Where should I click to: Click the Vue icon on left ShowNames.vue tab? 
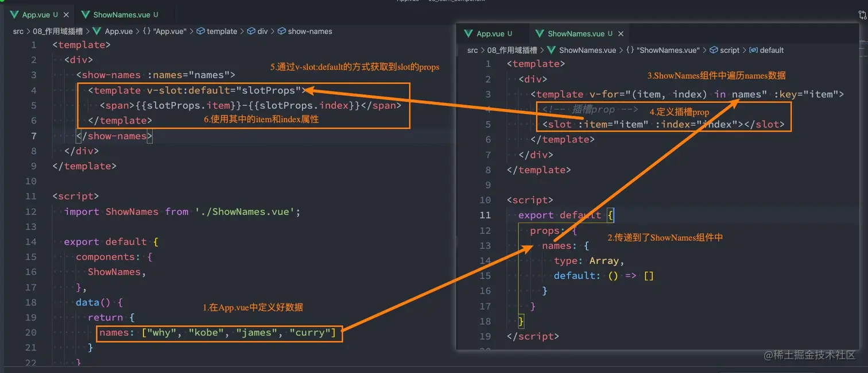coord(86,14)
